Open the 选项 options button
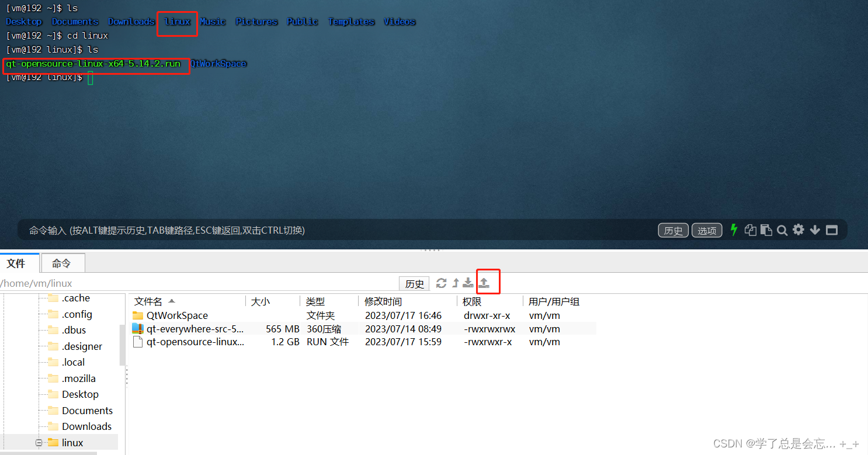Viewport: 868px width, 455px height. (x=707, y=230)
